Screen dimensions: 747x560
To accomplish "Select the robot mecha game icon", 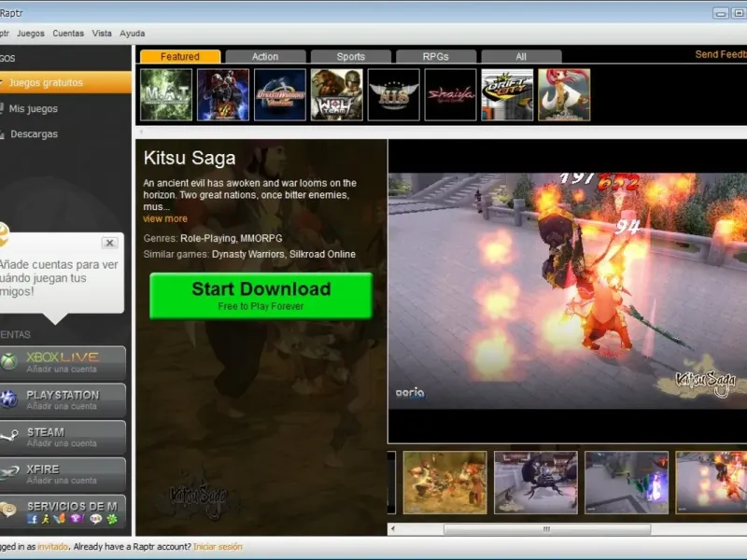I will (x=223, y=94).
